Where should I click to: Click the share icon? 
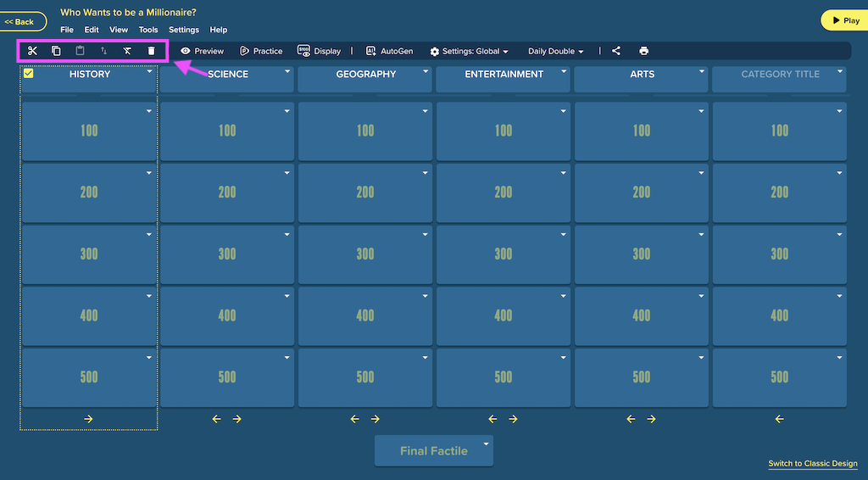[616, 51]
